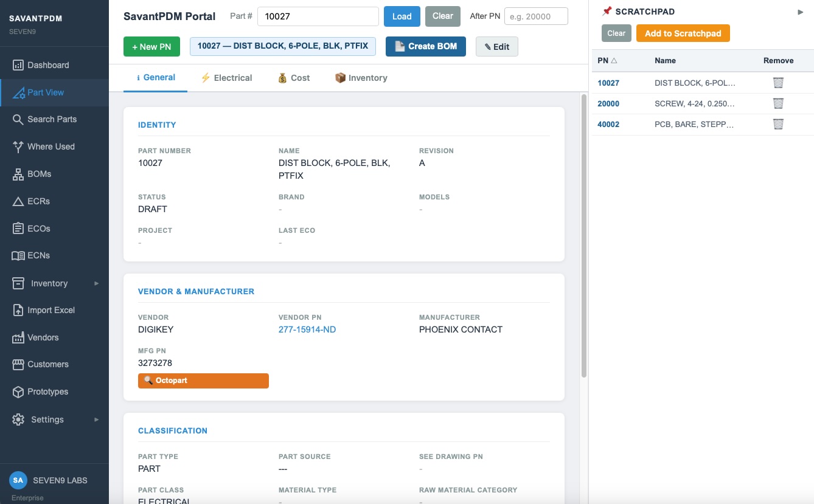
Task: Click the Vendors factory icon
Action: pyautogui.click(x=18, y=337)
